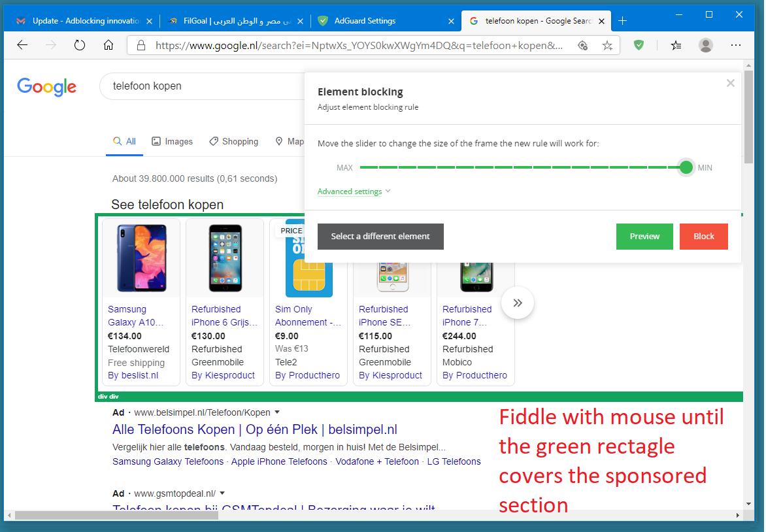Open a new tab with plus

[622, 20]
